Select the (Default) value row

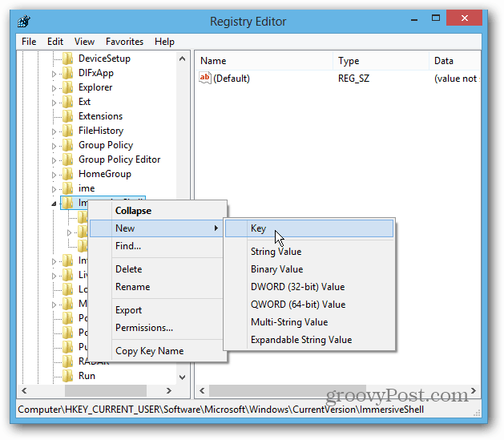(338, 79)
